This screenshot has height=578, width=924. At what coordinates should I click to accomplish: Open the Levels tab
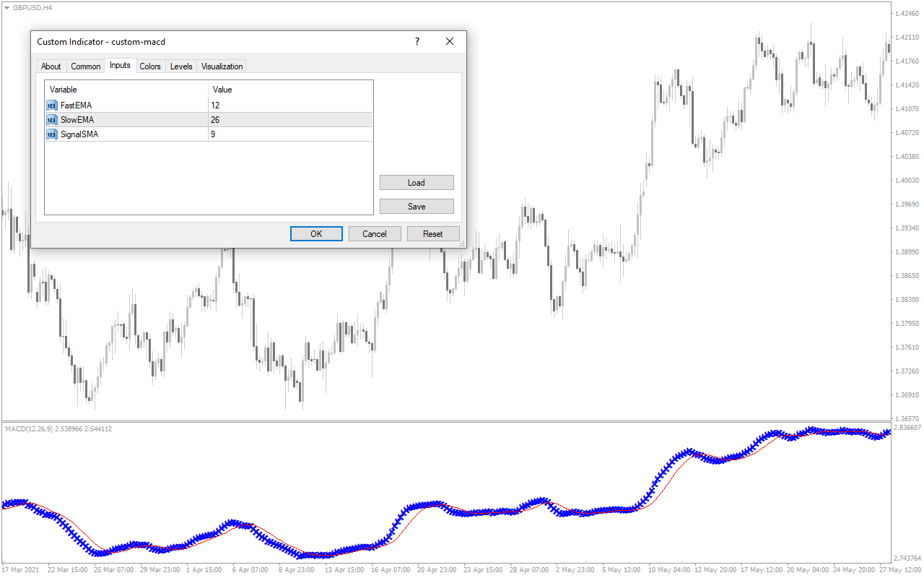point(181,66)
